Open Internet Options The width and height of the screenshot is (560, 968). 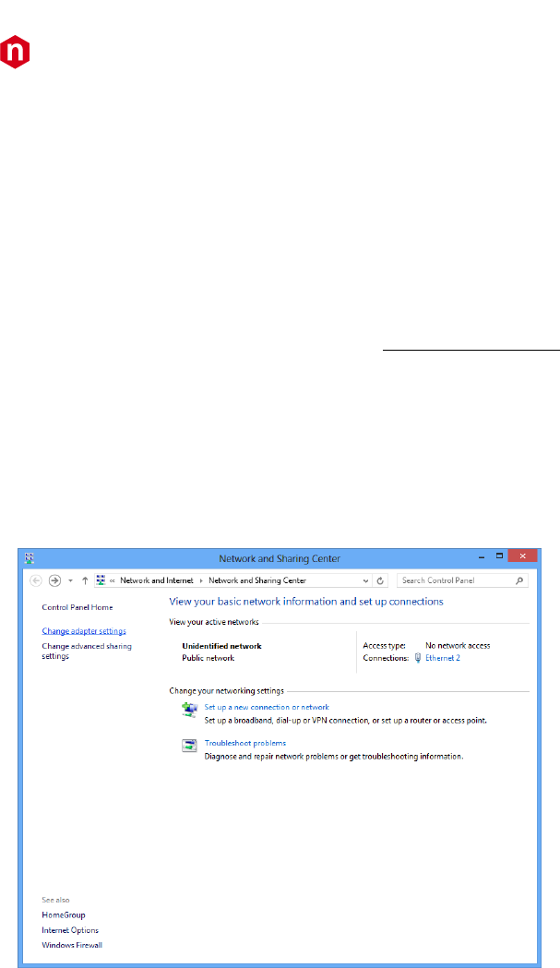pos(70,930)
